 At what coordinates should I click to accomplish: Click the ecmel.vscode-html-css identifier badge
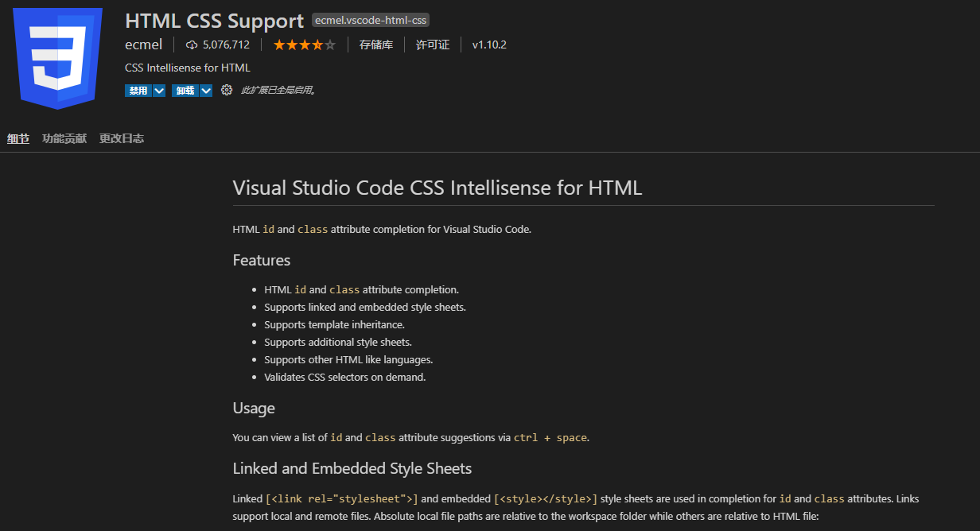point(371,21)
